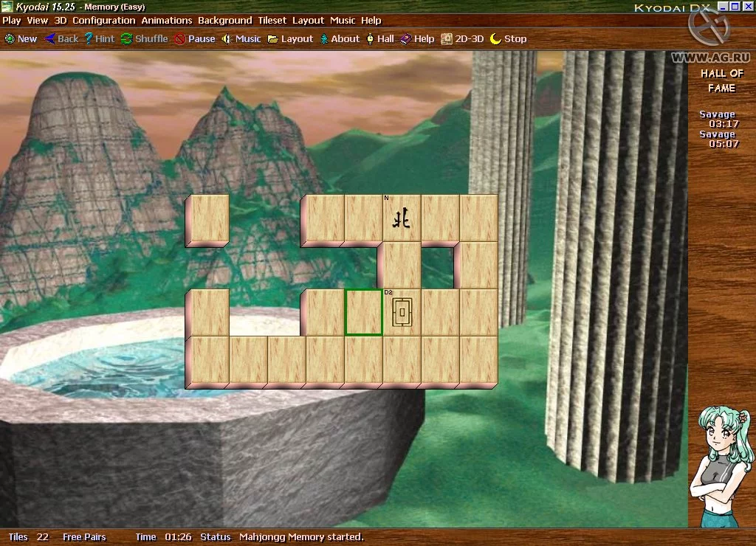The width and height of the screenshot is (756, 546).
Task: Open the Tileset menu
Action: (272, 21)
